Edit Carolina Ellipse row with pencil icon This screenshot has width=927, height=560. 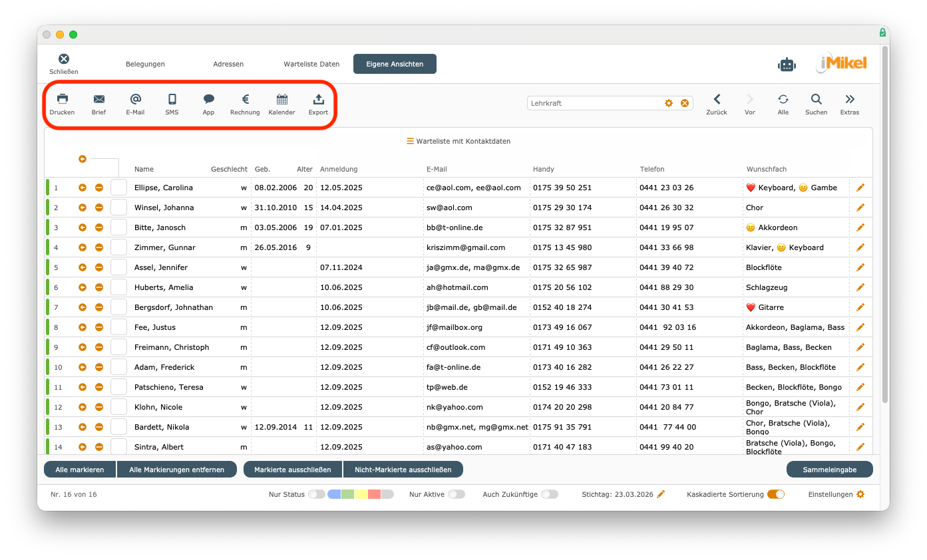tap(860, 188)
